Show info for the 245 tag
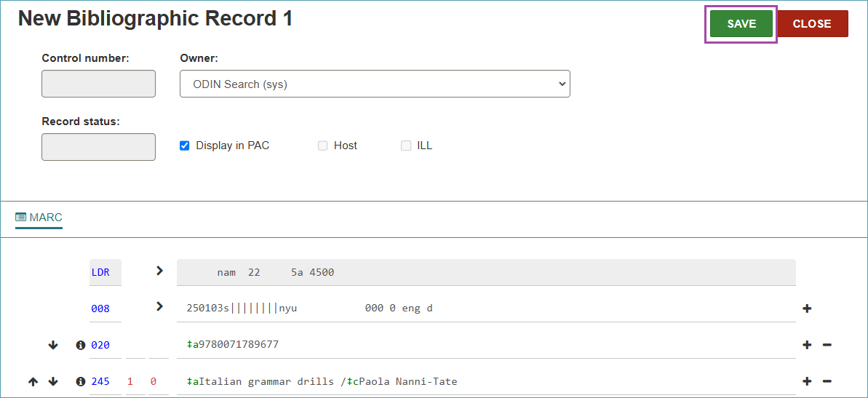Image resolution: width=868 pixels, height=398 pixels. point(81,381)
